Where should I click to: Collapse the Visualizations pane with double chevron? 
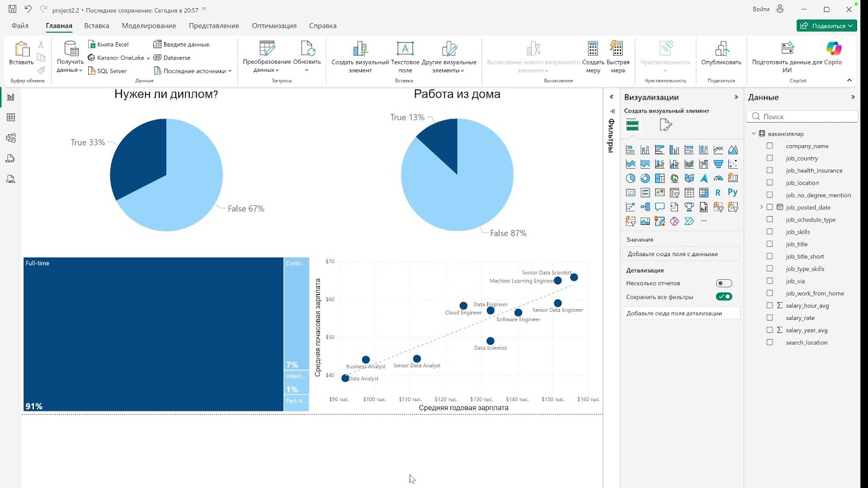(736, 97)
